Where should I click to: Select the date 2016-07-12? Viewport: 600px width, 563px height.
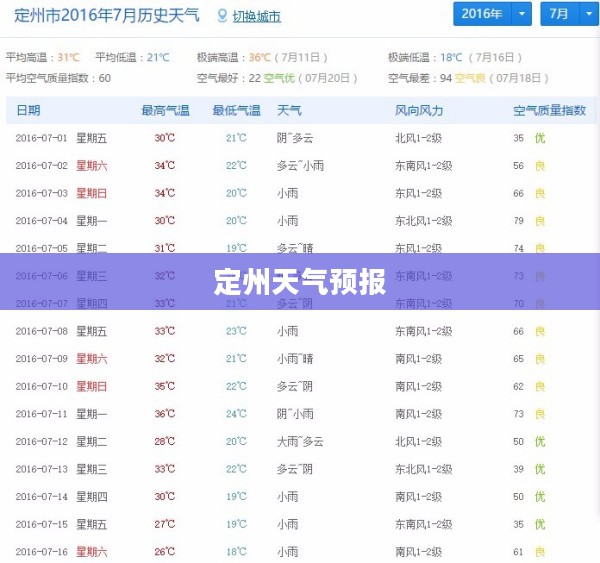pos(41,441)
